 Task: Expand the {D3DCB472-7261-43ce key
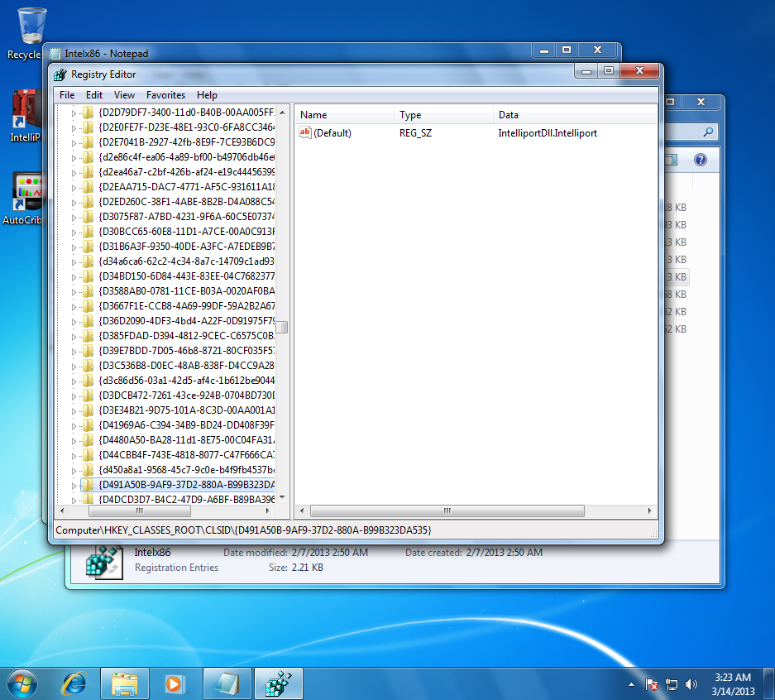click(74, 396)
